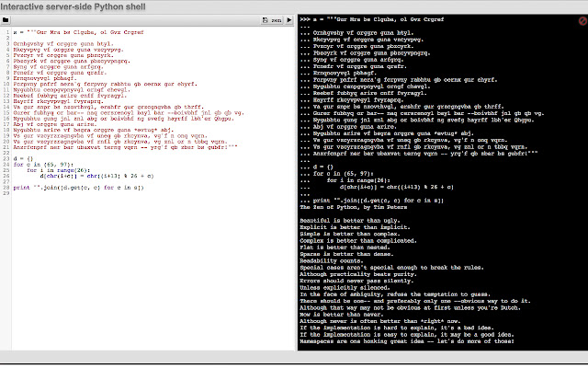Click console output 'Now is better than never.'

point(342,315)
